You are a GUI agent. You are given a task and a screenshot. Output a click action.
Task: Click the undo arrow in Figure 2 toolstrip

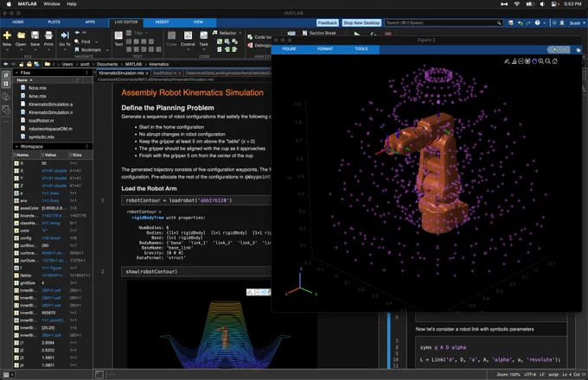click(555, 49)
